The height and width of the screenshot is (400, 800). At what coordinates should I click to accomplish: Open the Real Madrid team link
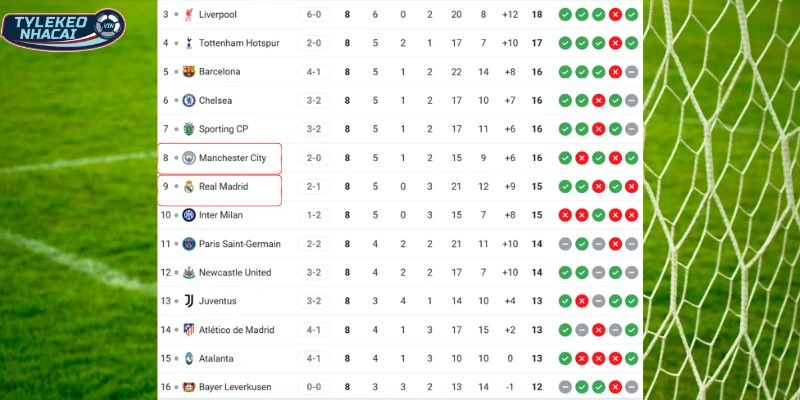point(223,187)
